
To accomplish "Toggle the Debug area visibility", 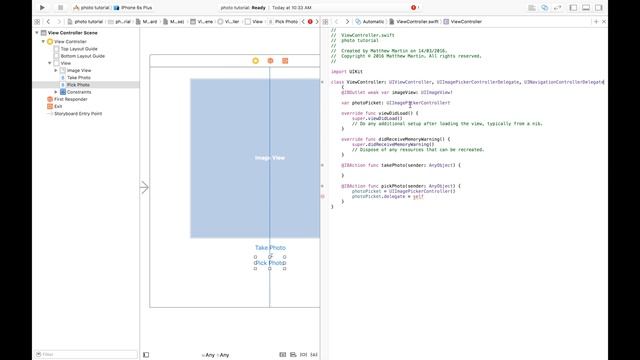I will pos(586,8).
